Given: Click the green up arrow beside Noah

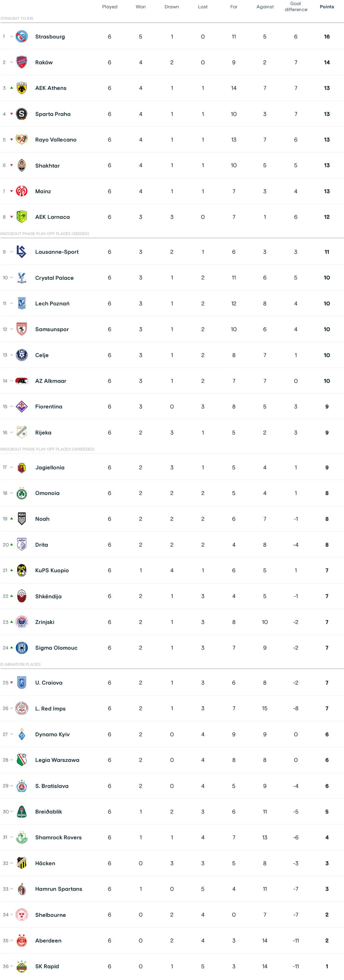Looking at the screenshot, I should coord(12,519).
